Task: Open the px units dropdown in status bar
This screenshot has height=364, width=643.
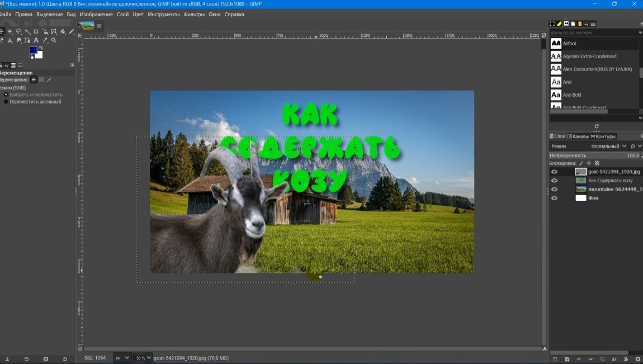Action: [122, 358]
